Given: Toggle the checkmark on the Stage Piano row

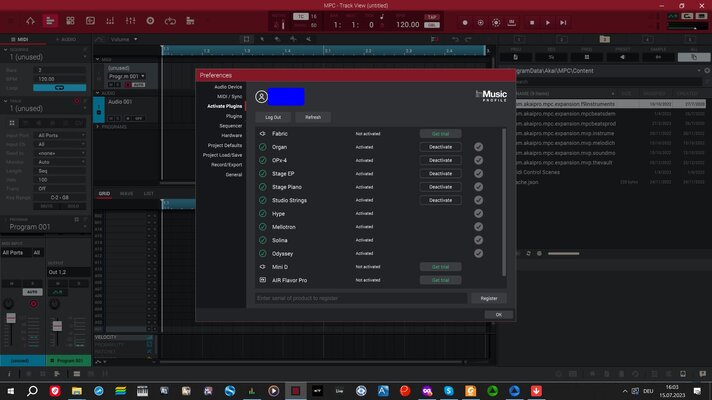Looking at the screenshot, I should point(478,187).
